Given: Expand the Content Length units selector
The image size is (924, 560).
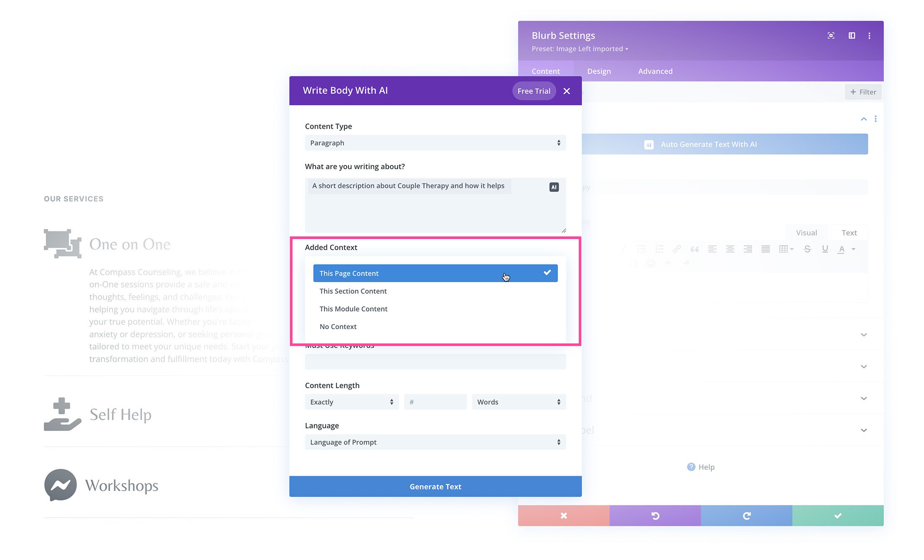Looking at the screenshot, I should [x=519, y=402].
